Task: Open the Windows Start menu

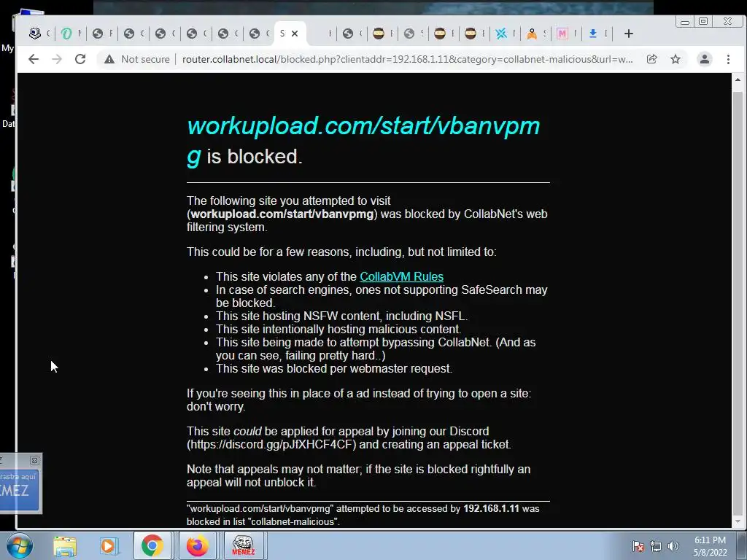Action: (x=20, y=545)
